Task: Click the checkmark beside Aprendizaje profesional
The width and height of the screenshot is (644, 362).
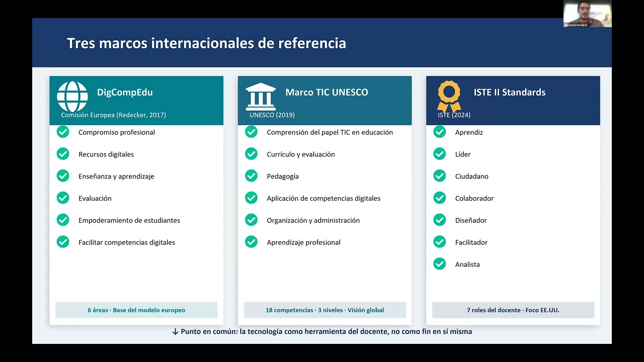Action: click(x=251, y=242)
